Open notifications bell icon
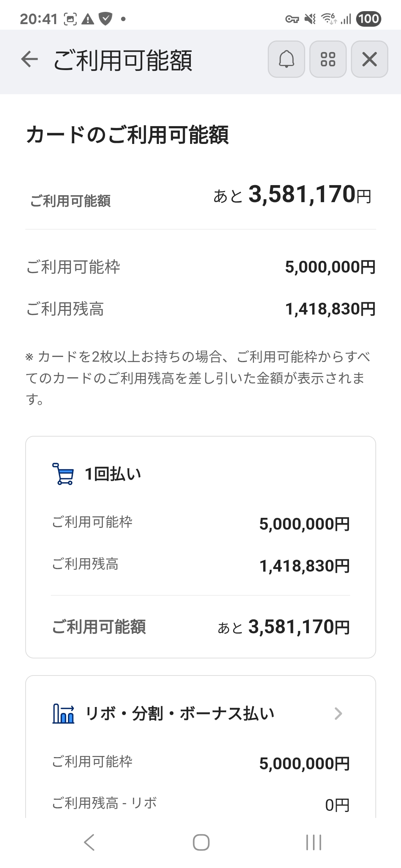Image resolution: width=401 pixels, height=868 pixels. point(286,59)
